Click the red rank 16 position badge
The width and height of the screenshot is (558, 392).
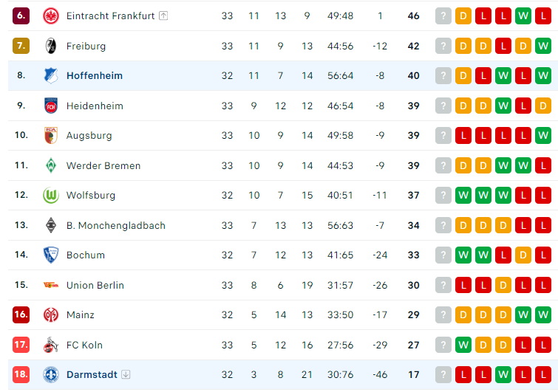coord(21,315)
